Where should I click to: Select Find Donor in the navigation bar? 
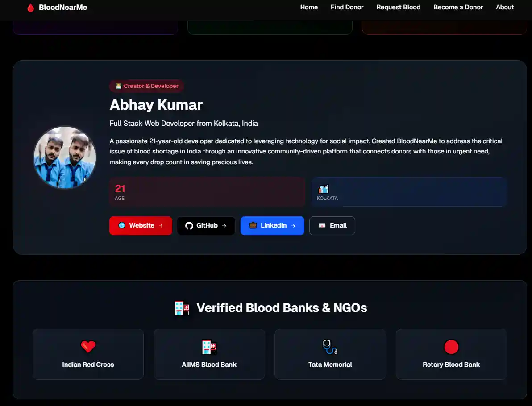point(347,7)
